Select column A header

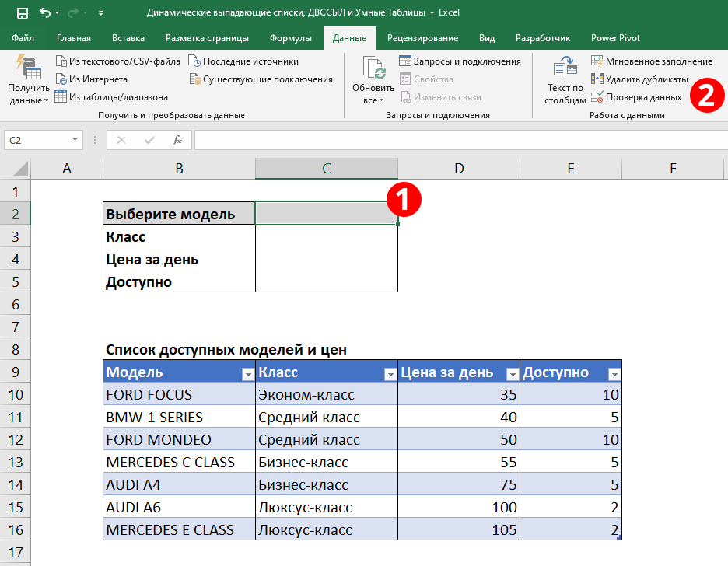67,169
